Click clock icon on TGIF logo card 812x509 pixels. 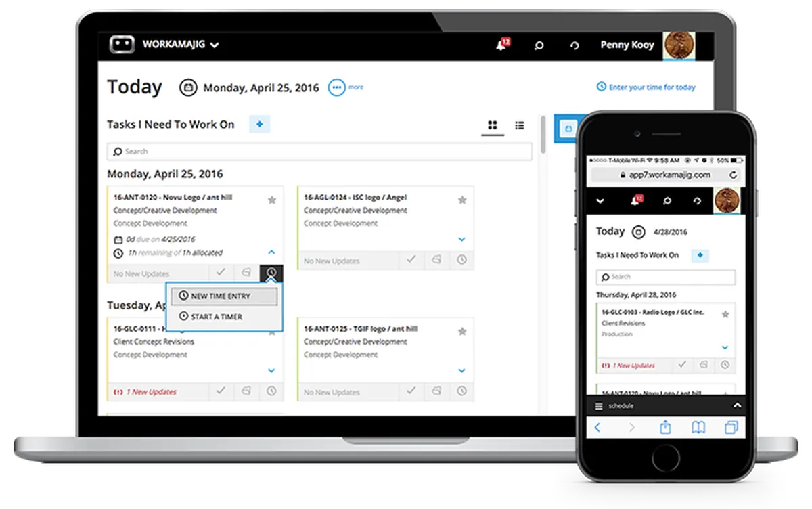click(461, 391)
